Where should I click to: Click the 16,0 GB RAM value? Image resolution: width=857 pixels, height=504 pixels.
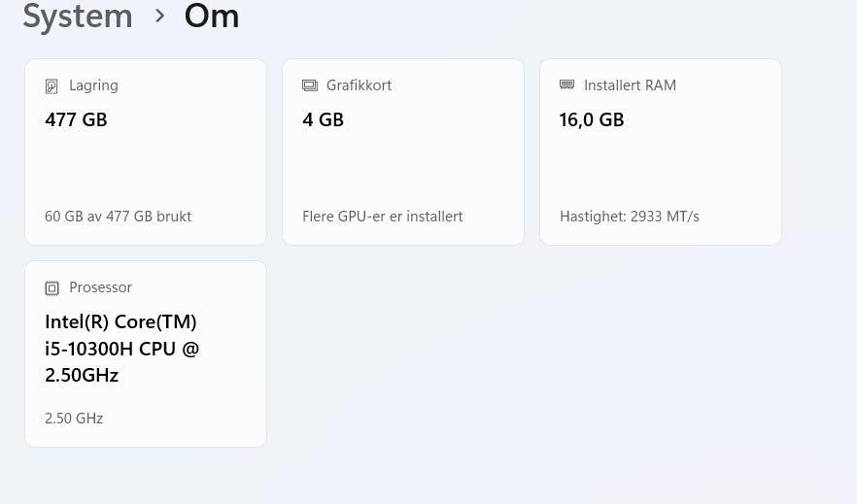[x=592, y=120]
